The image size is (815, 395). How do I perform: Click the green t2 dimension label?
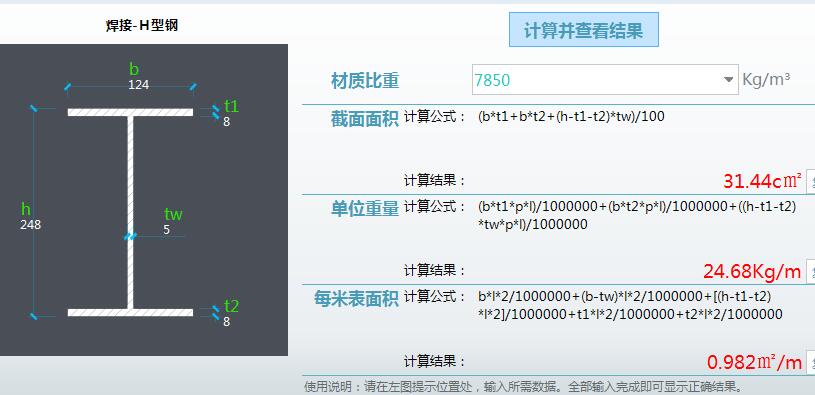pyautogui.click(x=231, y=307)
